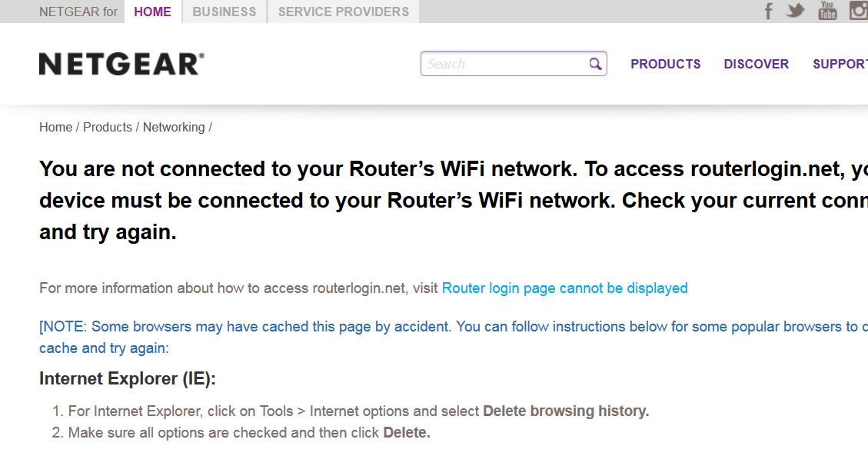868x456 pixels.
Task: Select the Facebook social icon in the header
Action: point(768,11)
